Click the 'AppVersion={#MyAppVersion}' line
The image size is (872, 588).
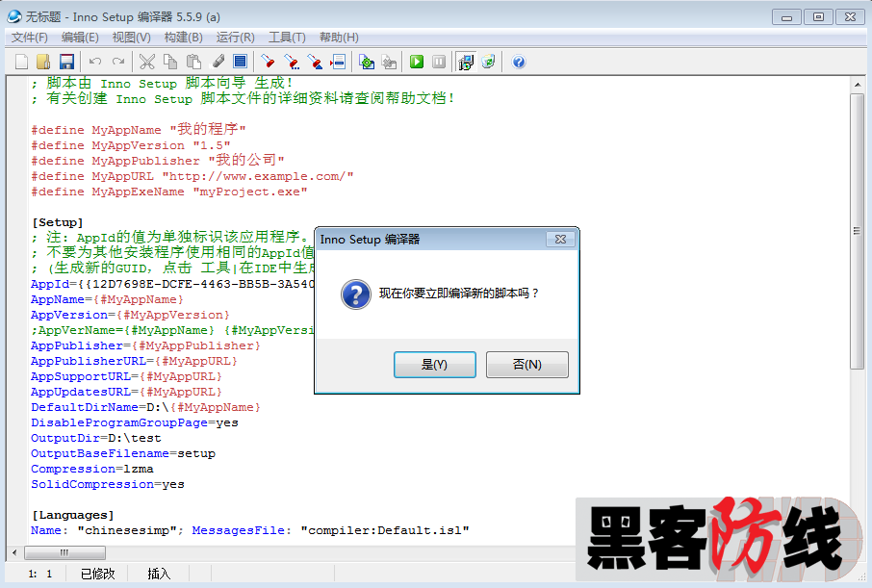[130, 315]
